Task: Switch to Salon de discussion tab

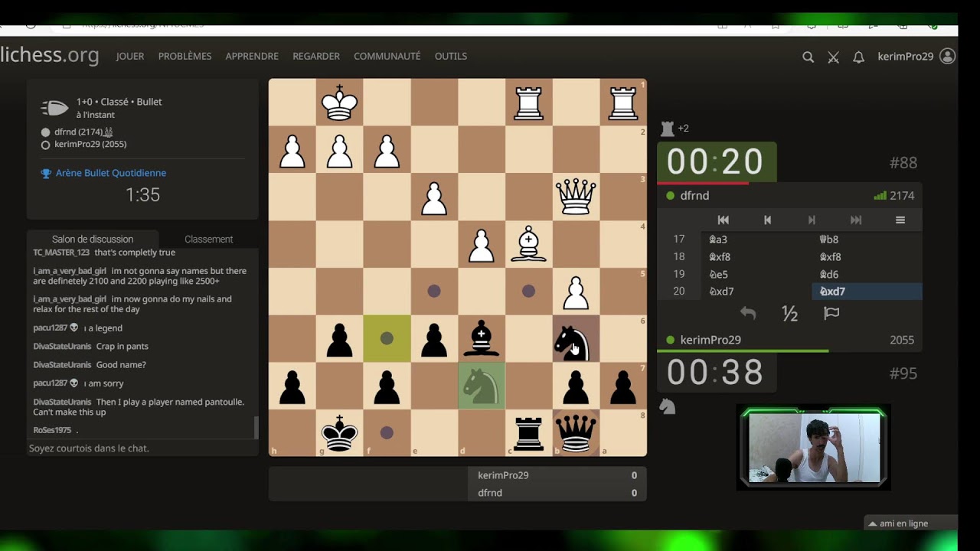Action: 93,239
